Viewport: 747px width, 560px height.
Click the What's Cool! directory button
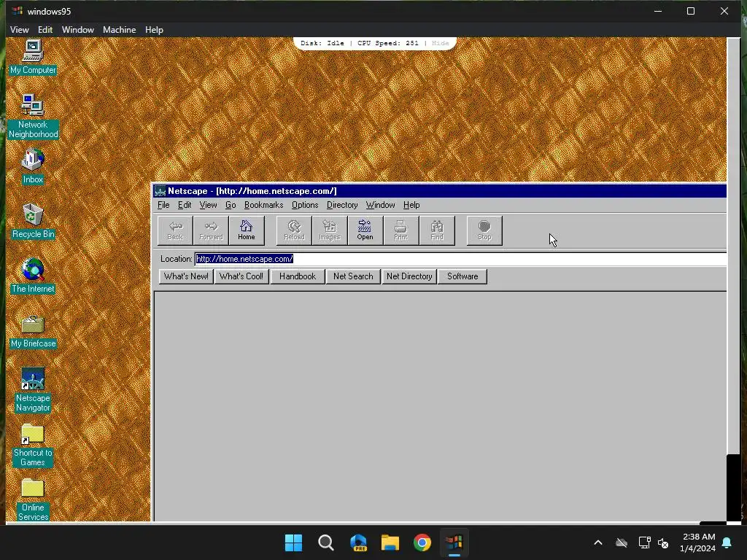241,276
